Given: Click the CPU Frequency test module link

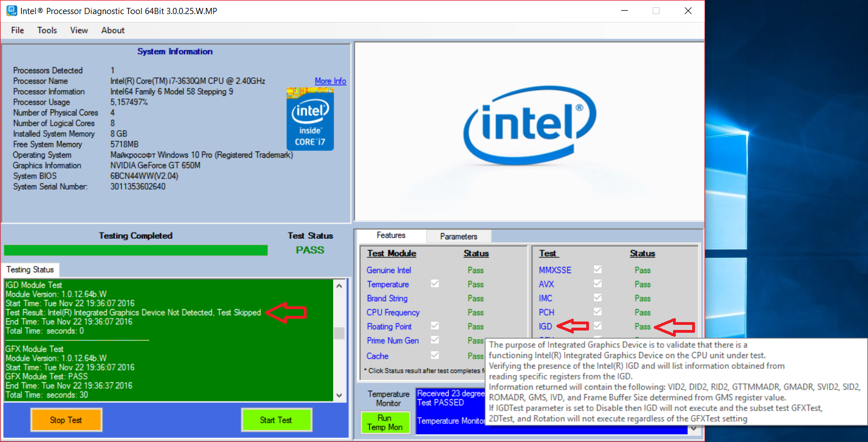Looking at the screenshot, I should point(393,312).
